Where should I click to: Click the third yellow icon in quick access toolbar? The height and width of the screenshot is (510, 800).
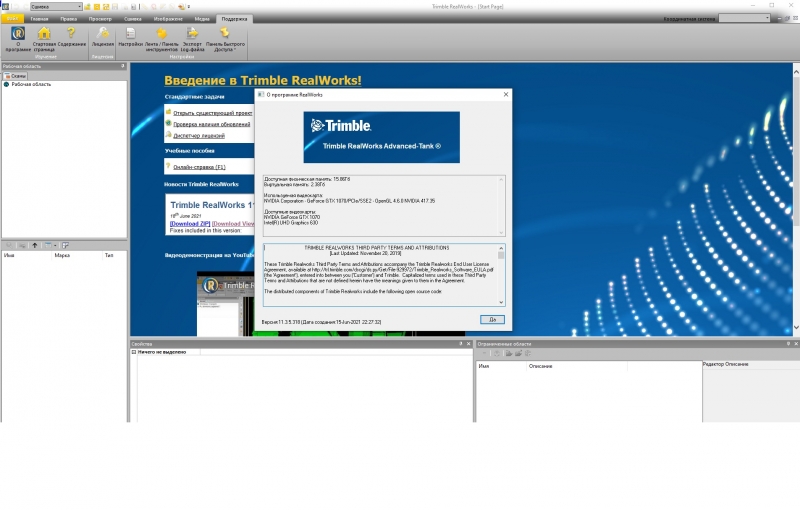tap(106, 7)
